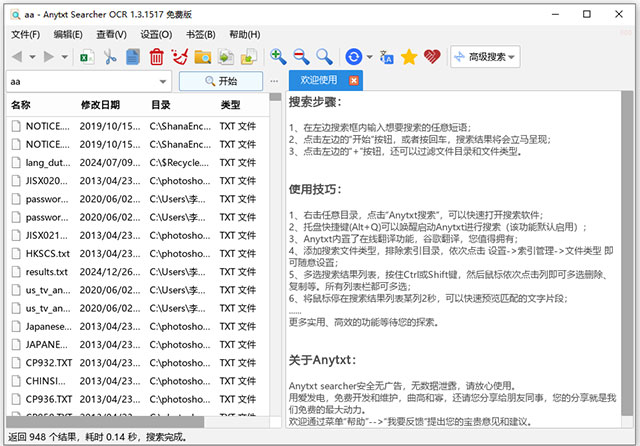Sort by the 名称 column header
640x446 pixels.
pos(21,105)
